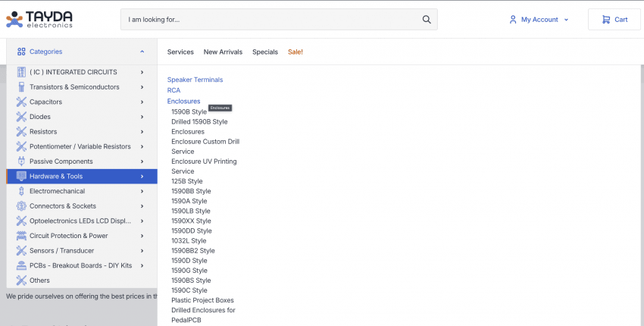Click the Tayda Electronics logo

point(40,19)
